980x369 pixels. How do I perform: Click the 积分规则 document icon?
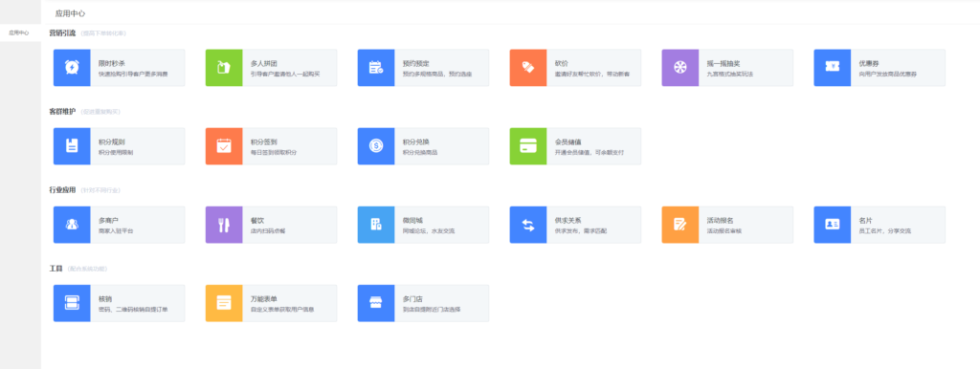[72, 146]
